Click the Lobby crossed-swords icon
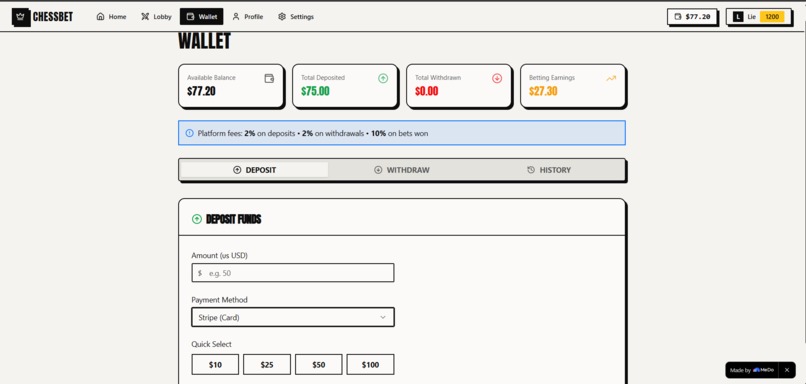 (x=145, y=16)
